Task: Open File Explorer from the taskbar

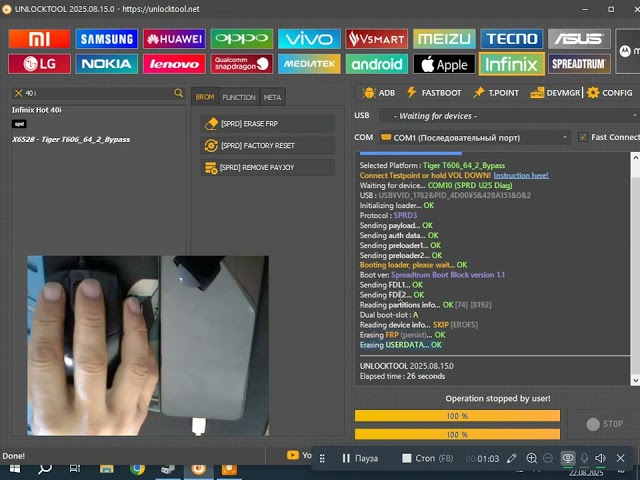Action: 107,469
